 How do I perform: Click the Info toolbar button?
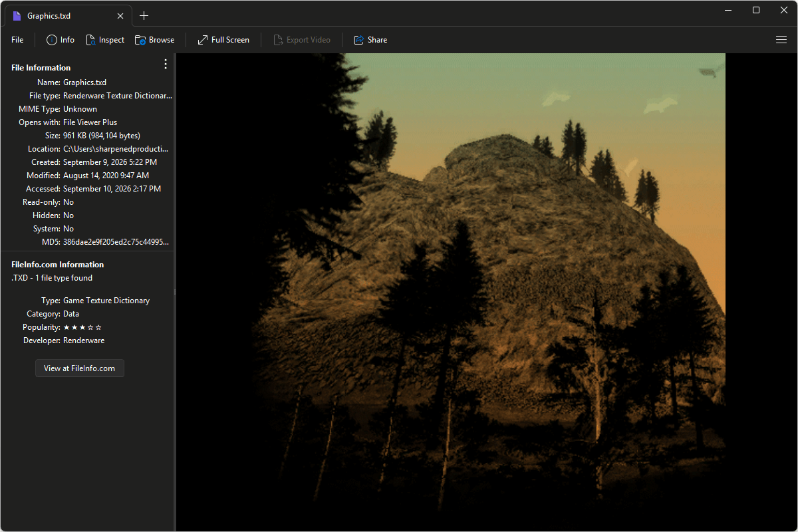(61, 40)
